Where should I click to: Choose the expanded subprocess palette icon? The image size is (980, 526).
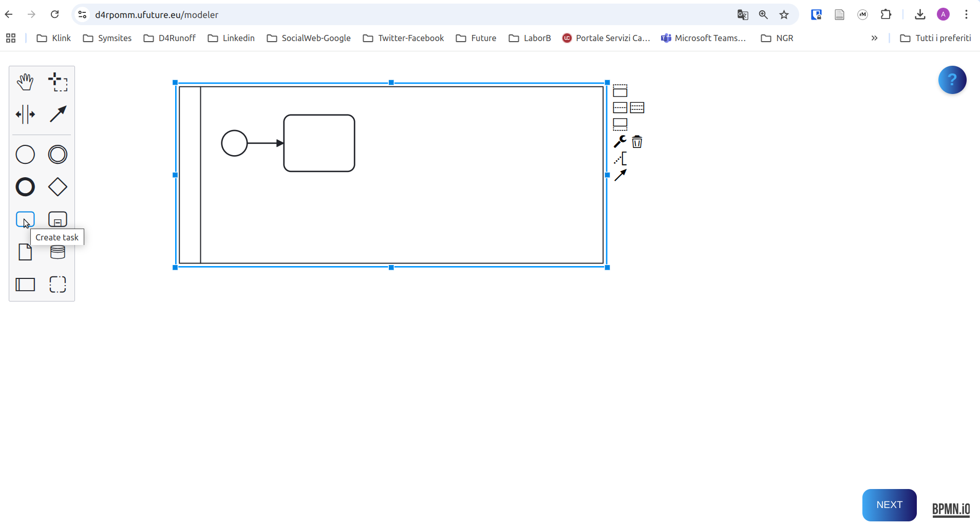(x=58, y=219)
